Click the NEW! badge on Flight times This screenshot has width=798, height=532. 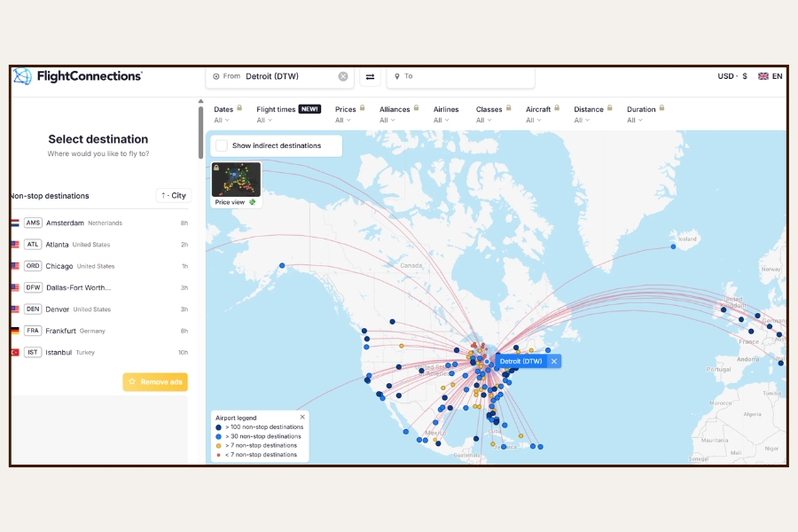click(309, 109)
